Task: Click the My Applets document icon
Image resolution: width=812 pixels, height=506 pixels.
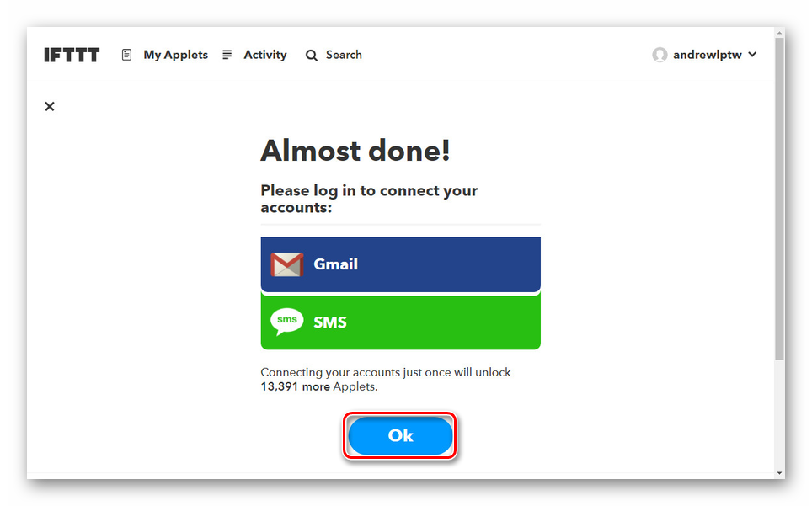Action: coord(126,55)
